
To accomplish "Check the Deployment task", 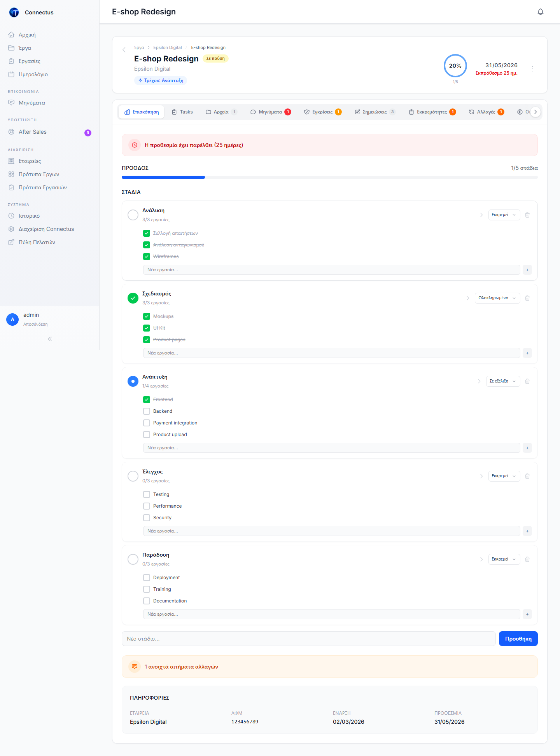I will click(147, 578).
